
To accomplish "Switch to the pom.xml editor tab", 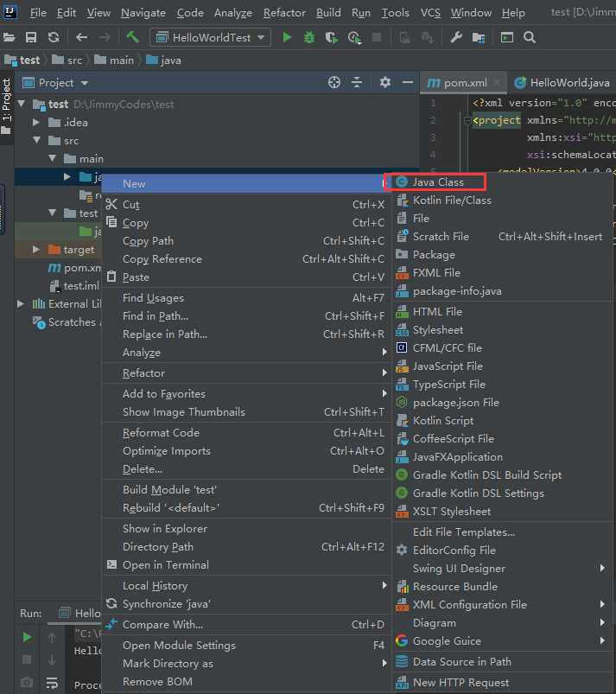I will point(463,83).
